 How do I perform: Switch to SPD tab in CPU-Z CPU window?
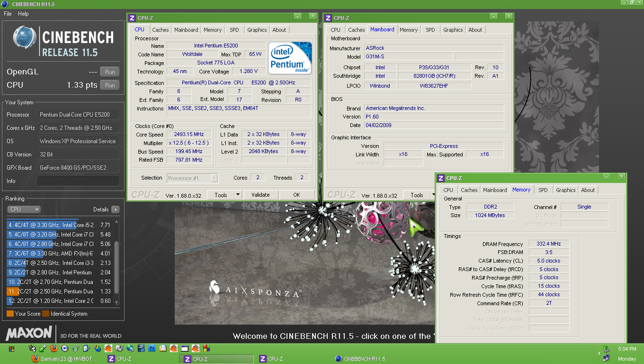(x=234, y=30)
